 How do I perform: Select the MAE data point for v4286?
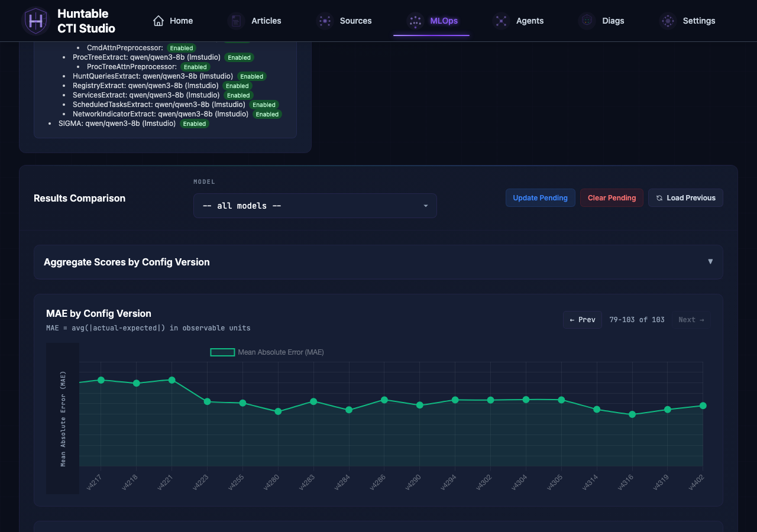tap(384, 400)
